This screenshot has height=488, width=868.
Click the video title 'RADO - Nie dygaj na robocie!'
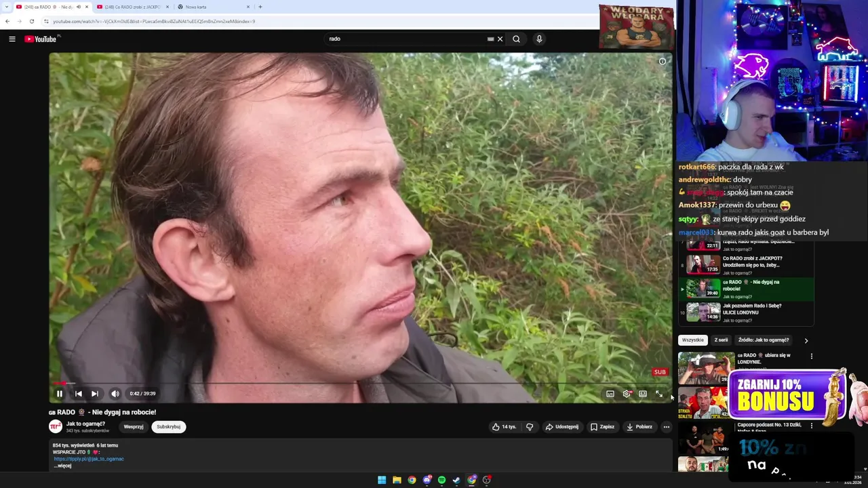102,412
